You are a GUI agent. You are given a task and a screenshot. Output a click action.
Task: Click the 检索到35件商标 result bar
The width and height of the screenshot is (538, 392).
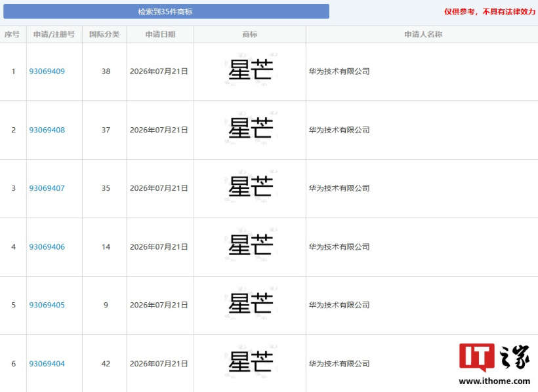point(166,11)
